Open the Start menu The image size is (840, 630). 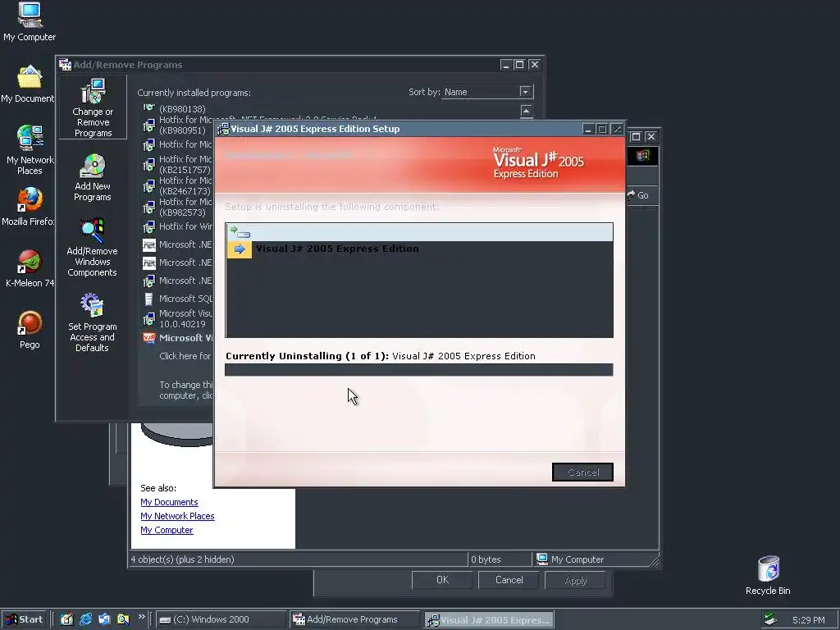pyautogui.click(x=24, y=620)
